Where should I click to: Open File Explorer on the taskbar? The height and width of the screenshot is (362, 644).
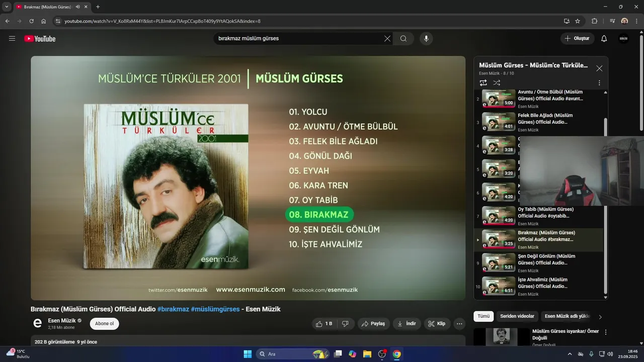click(367, 354)
